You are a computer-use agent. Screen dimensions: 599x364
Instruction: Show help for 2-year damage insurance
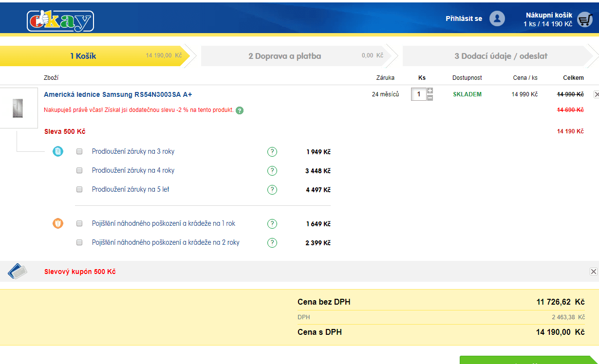pos(272,243)
